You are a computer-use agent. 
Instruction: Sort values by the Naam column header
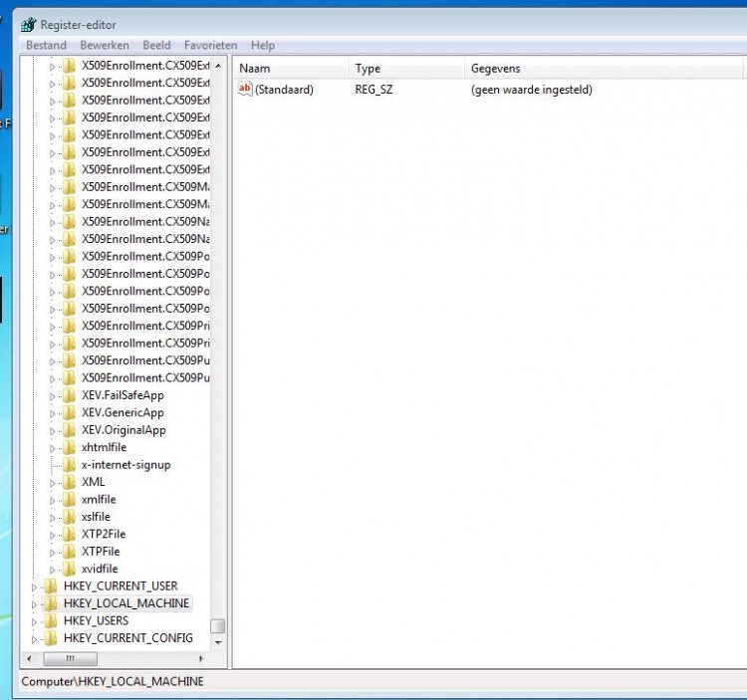[291, 69]
